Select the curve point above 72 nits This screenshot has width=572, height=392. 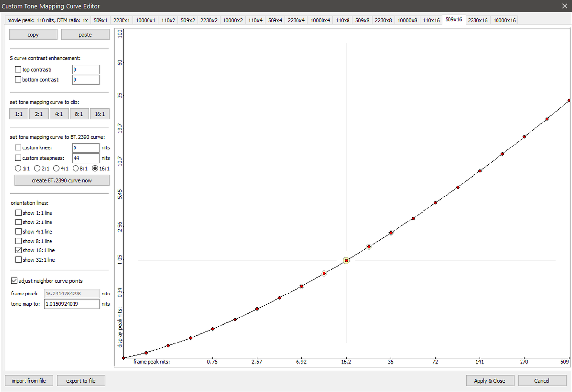pyautogui.click(x=436, y=203)
